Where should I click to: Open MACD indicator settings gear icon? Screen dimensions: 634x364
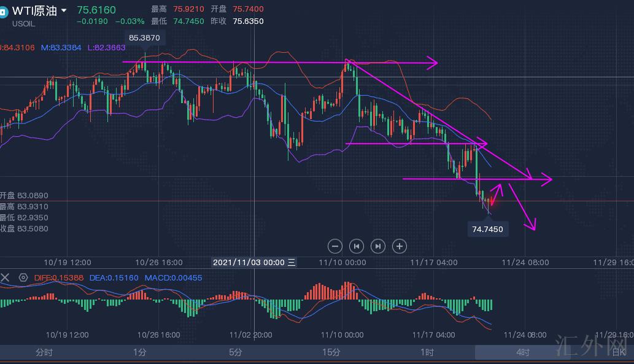[23, 277]
